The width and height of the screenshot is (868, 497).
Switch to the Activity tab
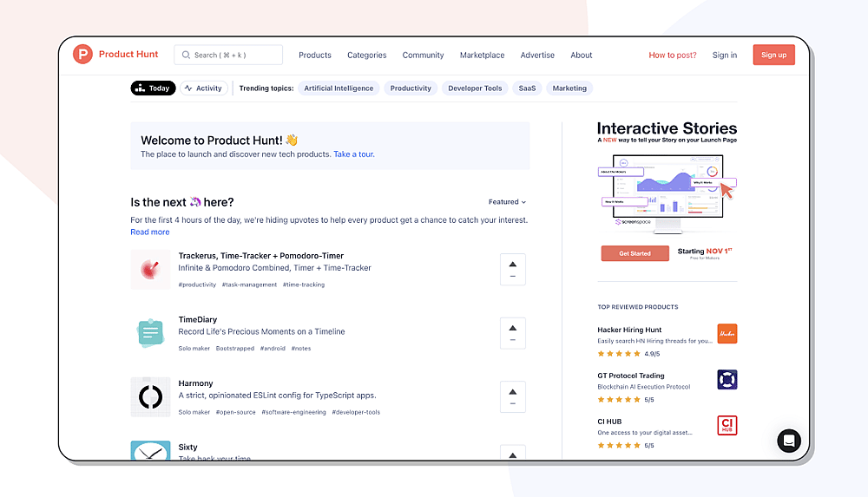click(x=204, y=88)
